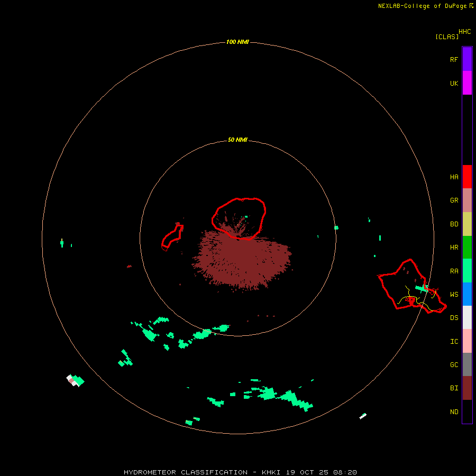Click the ND black legend swatch
476x476 pixels.
[x=467, y=411]
